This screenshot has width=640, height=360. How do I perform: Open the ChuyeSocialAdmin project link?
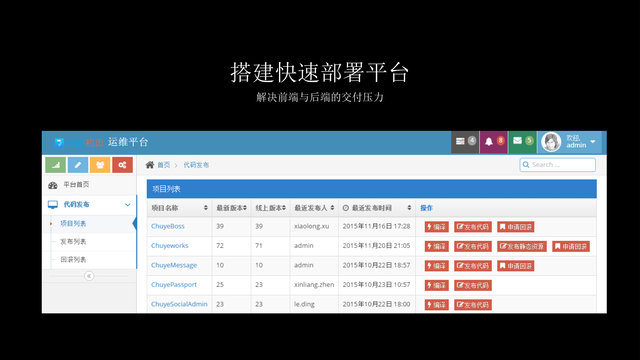coord(179,304)
